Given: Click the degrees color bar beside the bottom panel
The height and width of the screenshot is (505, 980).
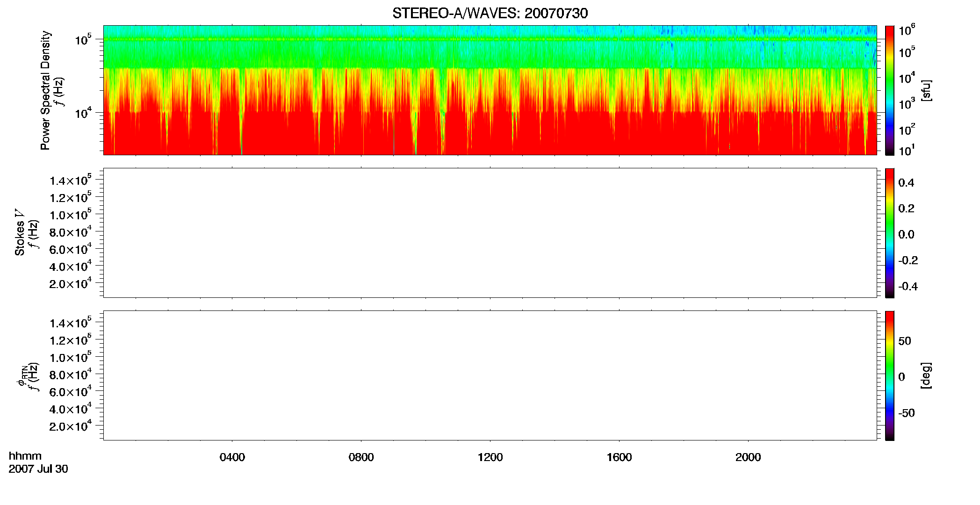Looking at the screenshot, I should point(890,375).
